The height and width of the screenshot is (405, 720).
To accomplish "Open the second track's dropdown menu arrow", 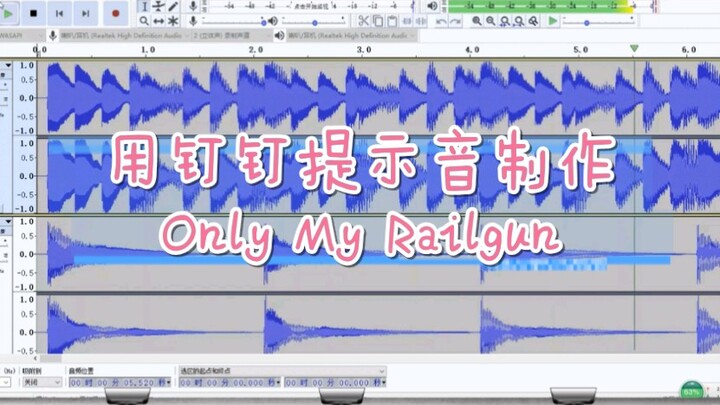I will coord(8,221).
